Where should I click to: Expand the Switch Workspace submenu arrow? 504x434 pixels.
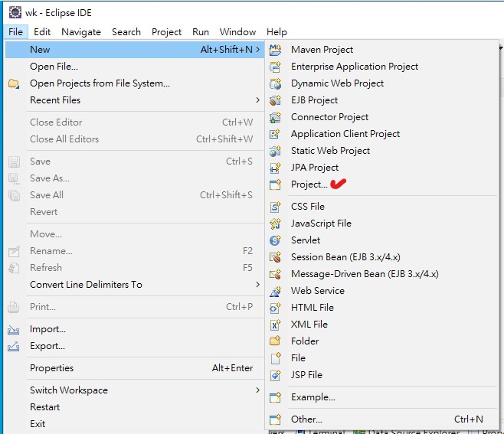[x=257, y=390]
